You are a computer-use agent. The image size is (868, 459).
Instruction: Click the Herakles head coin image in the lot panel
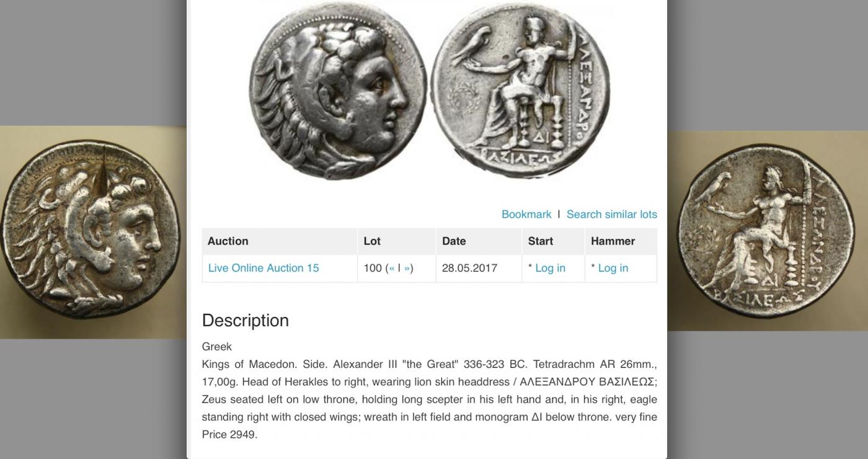pos(339,91)
